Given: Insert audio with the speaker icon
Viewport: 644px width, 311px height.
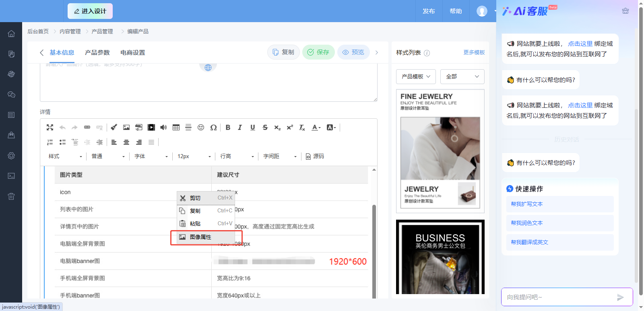Looking at the screenshot, I should coord(163,128).
